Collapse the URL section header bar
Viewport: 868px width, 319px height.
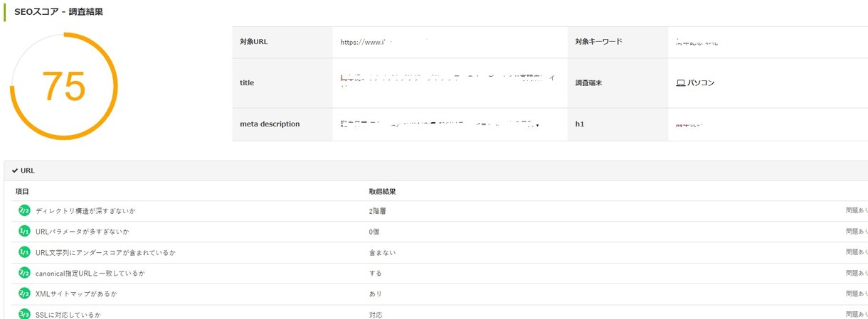tap(435, 171)
